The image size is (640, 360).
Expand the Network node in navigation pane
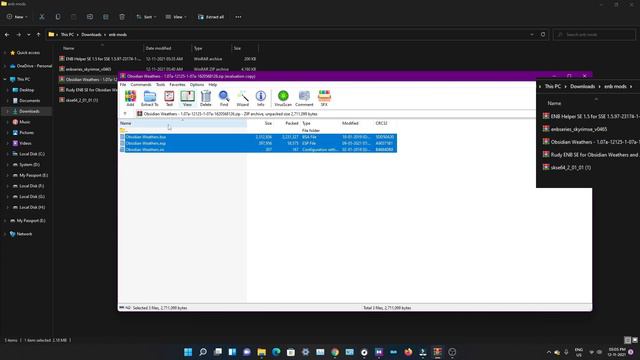pyautogui.click(x=5, y=234)
